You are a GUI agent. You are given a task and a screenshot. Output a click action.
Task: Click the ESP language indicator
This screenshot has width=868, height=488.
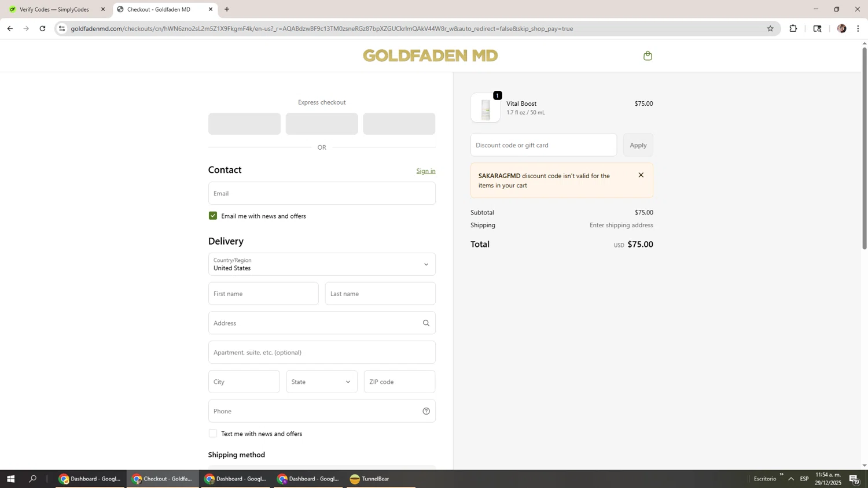(804, 479)
